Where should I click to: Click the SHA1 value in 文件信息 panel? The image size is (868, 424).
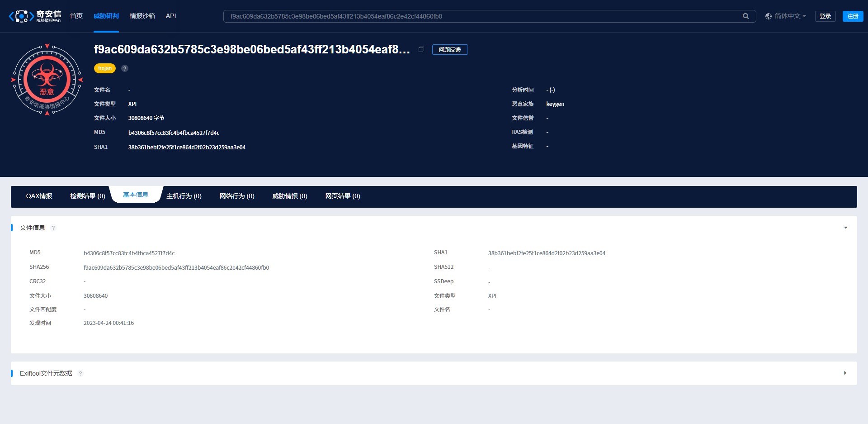coord(547,253)
